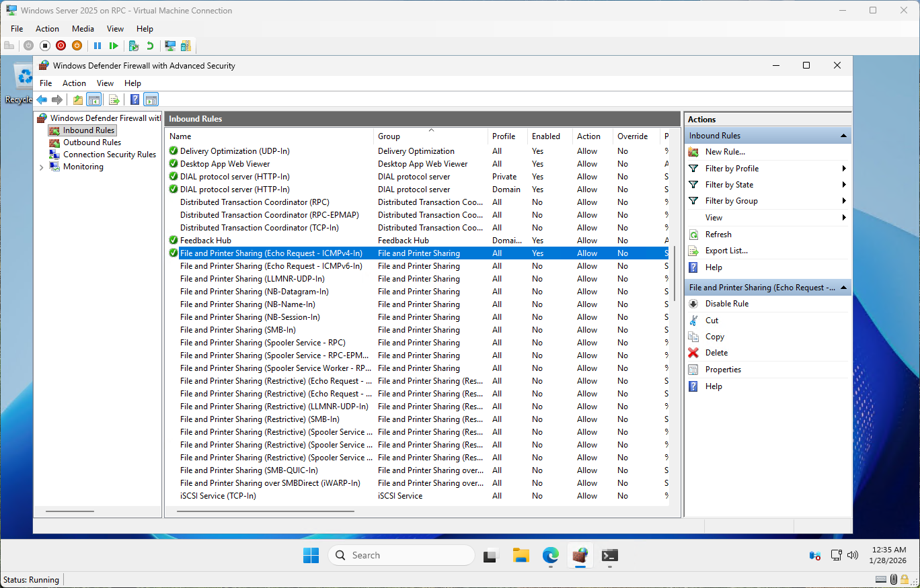Expand the Monitoring tree node
Image resolution: width=920 pixels, height=588 pixels.
click(41, 167)
